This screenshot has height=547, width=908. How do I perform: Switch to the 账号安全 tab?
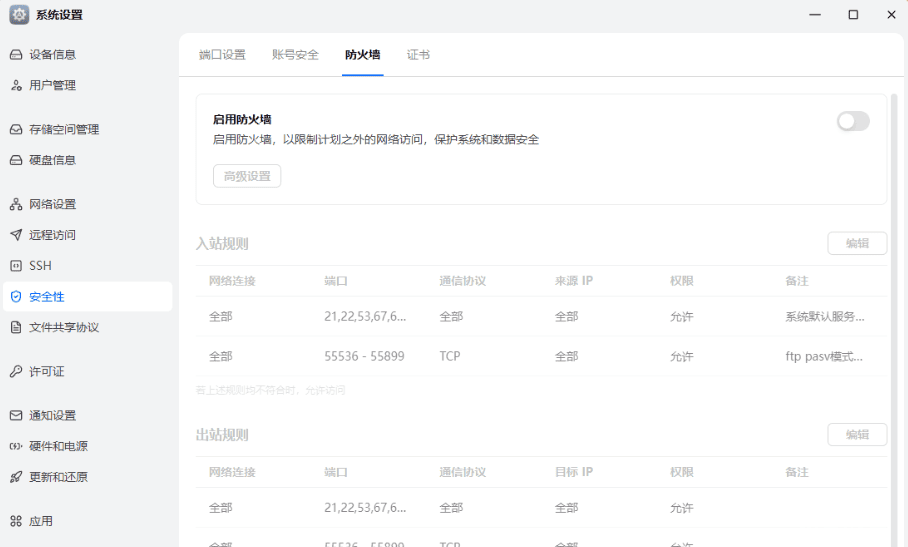click(x=295, y=55)
